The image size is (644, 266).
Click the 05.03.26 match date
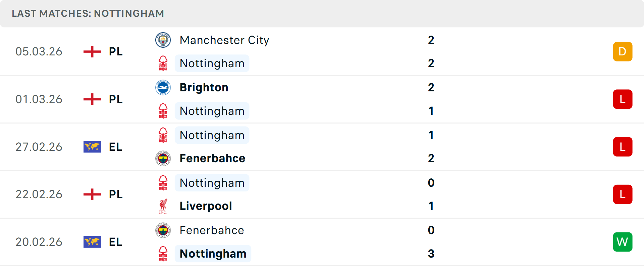tap(39, 52)
